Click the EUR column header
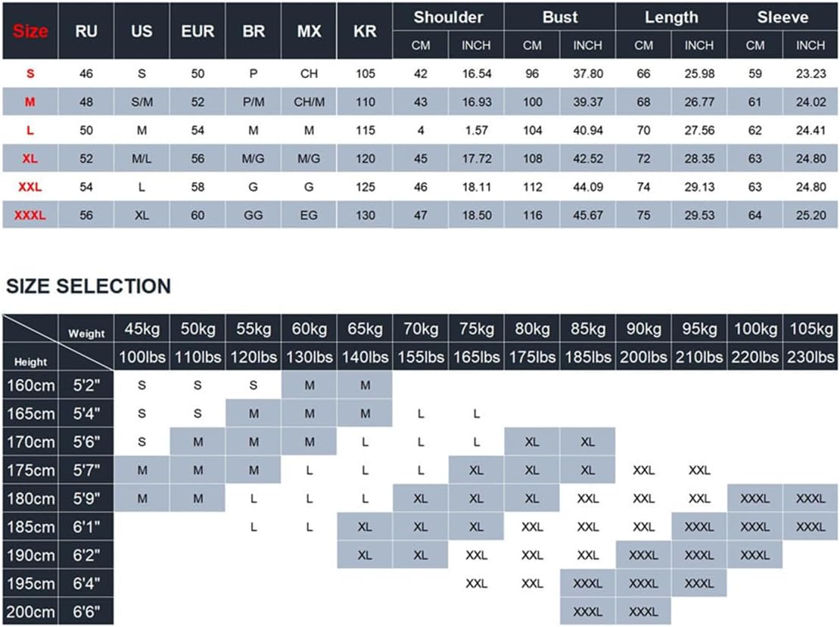This screenshot has height=627, width=840. pyautogui.click(x=198, y=31)
